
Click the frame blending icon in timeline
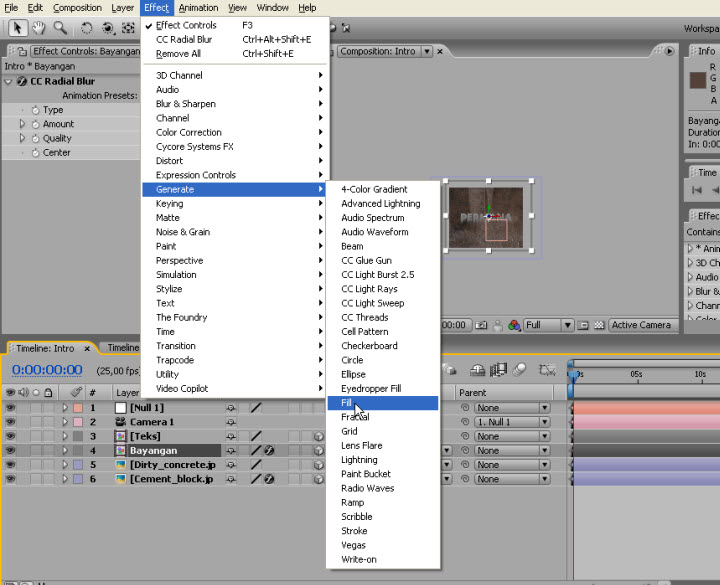pos(498,370)
